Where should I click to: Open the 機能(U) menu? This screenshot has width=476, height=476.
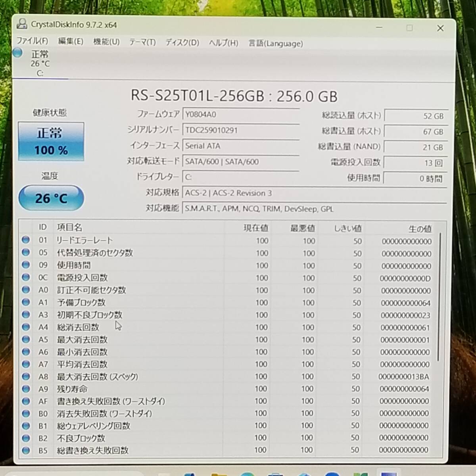click(x=106, y=42)
